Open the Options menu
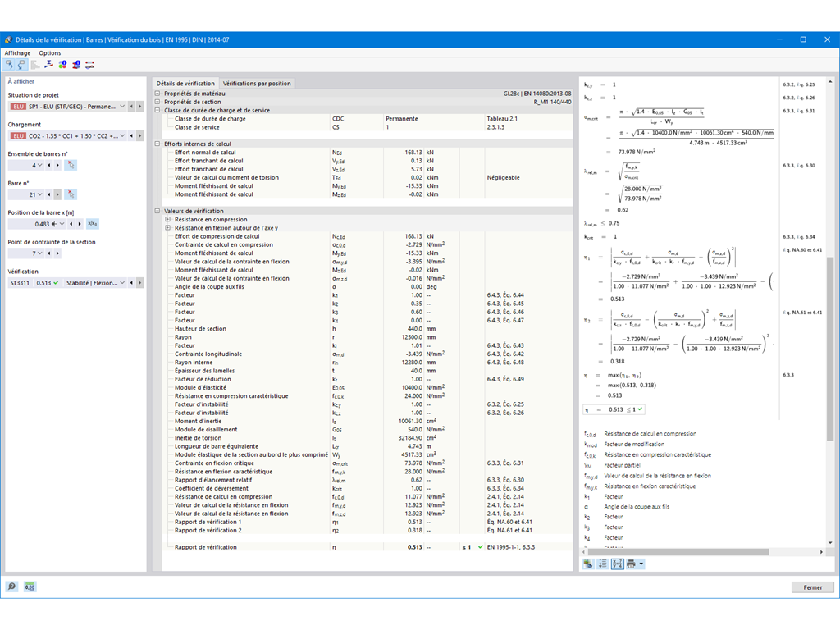 50,53
